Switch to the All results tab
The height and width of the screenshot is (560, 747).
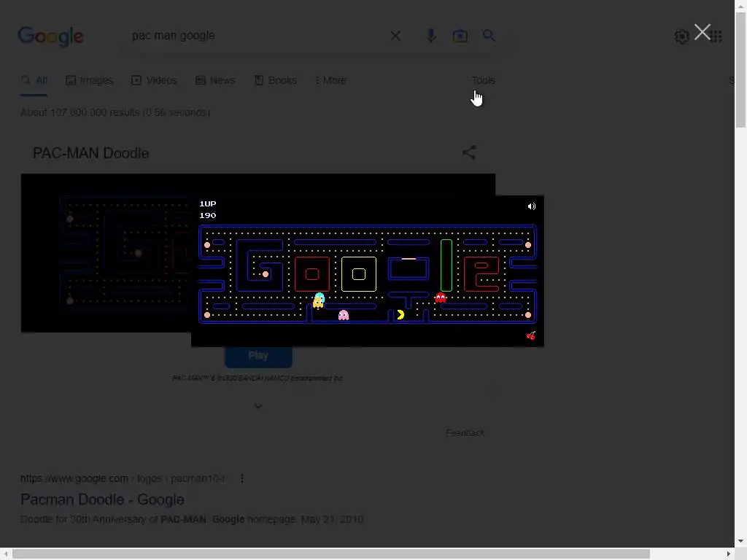coord(34,80)
